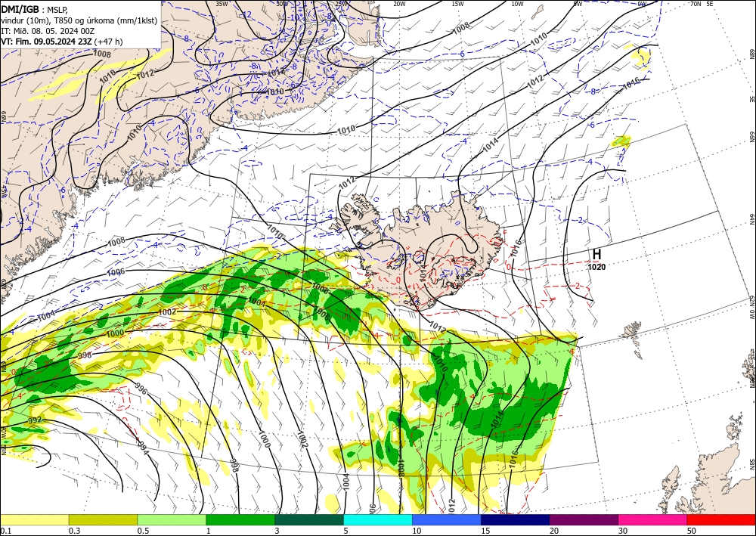Select the green 1–3 mm legend segment
This screenshot has width=756, height=536.
click(240, 520)
